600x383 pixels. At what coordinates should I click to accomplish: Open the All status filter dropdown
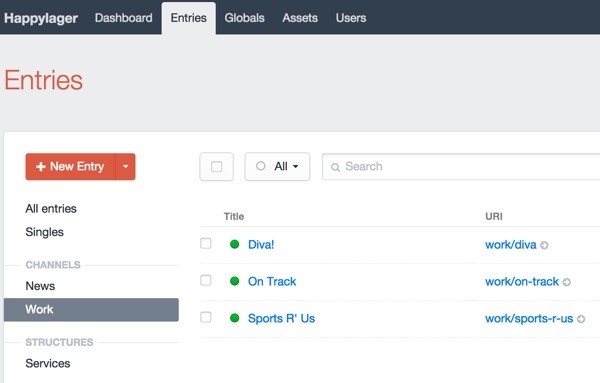coord(277,167)
